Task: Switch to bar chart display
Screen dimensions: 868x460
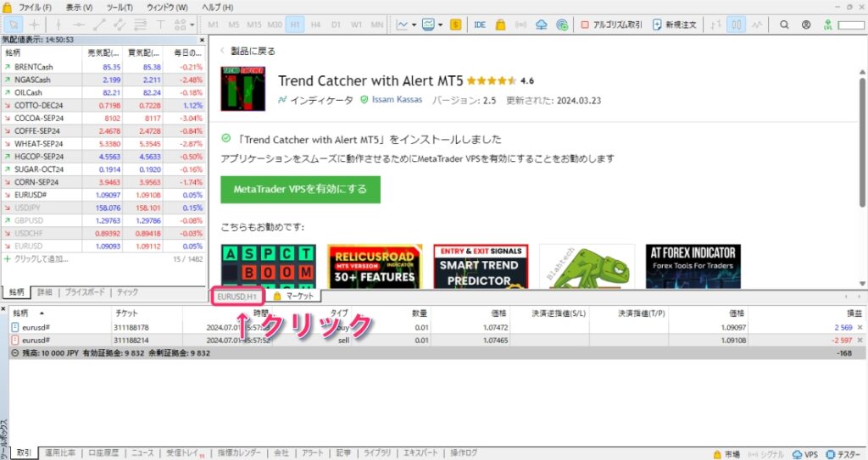Action: tap(715, 25)
